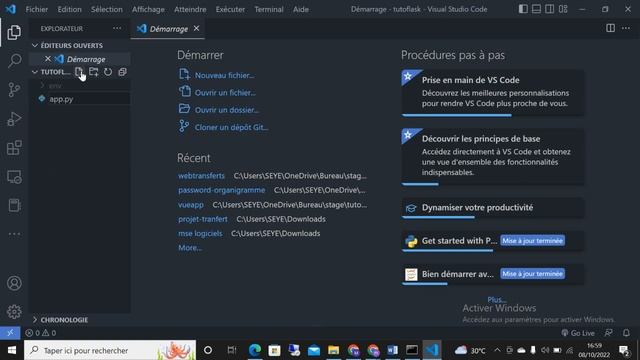Open the Manage gear menu
The height and width of the screenshot is (360, 640).
pos(14,312)
